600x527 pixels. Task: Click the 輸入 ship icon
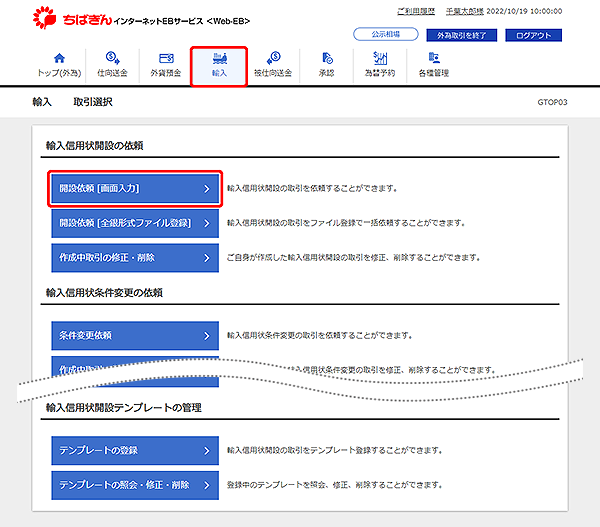pyautogui.click(x=220, y=58)
